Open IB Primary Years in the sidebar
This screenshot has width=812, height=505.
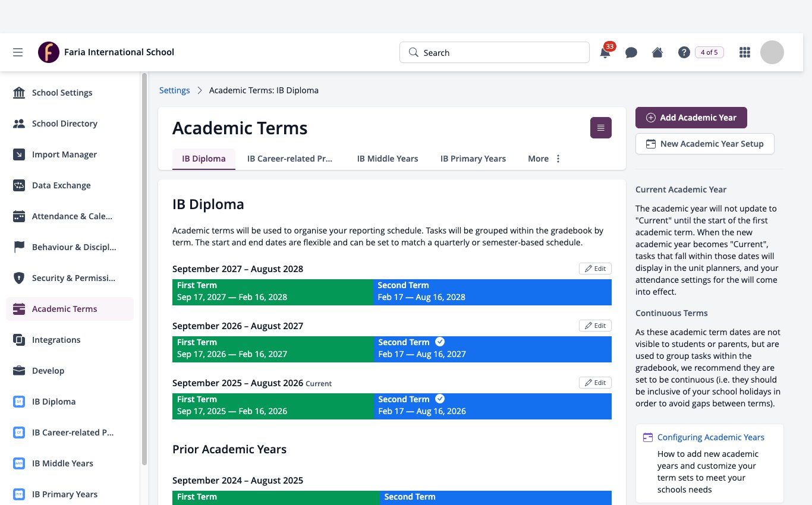[x=70, y=494]
